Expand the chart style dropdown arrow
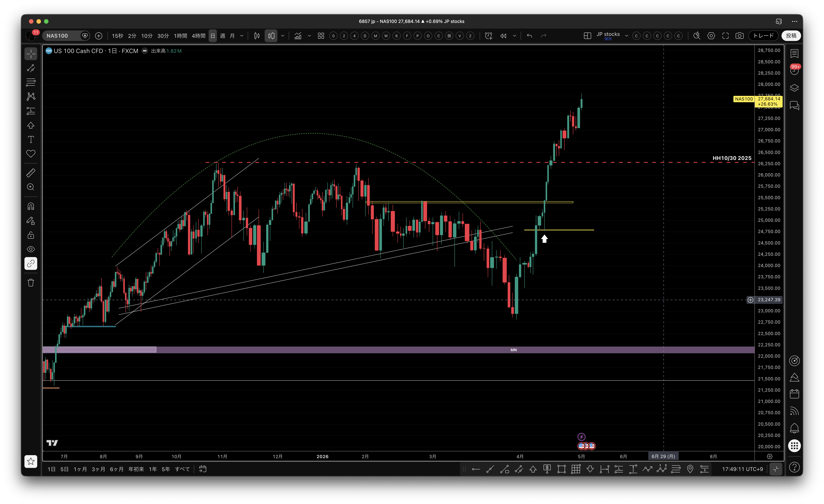The height and width of the screenshot is (504, 824). 282,36
